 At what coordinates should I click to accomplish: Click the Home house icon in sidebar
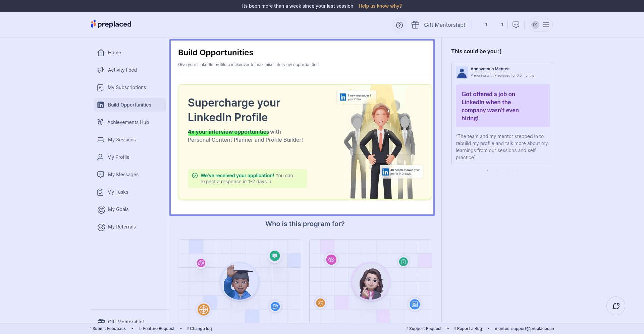coord(101,53)
